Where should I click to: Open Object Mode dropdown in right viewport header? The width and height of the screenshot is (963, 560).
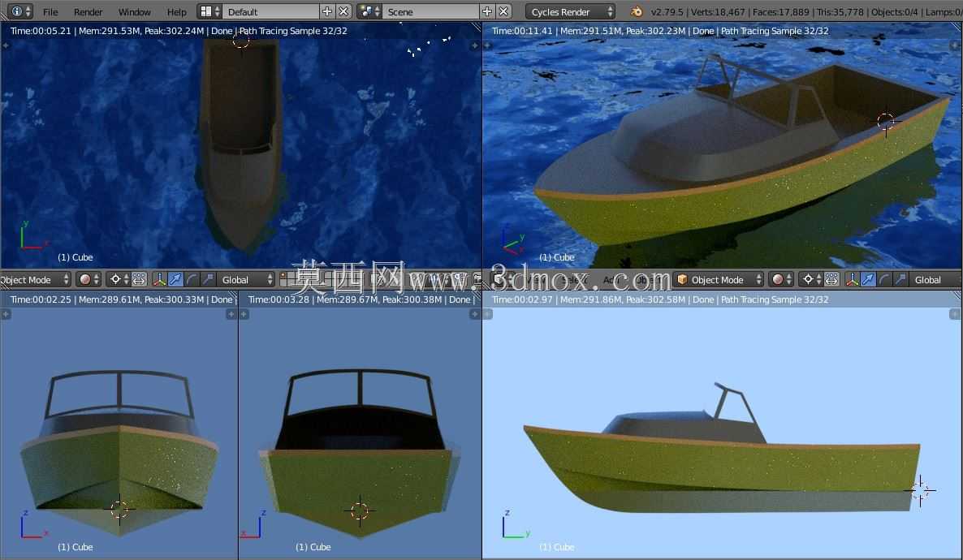point(719,279)
